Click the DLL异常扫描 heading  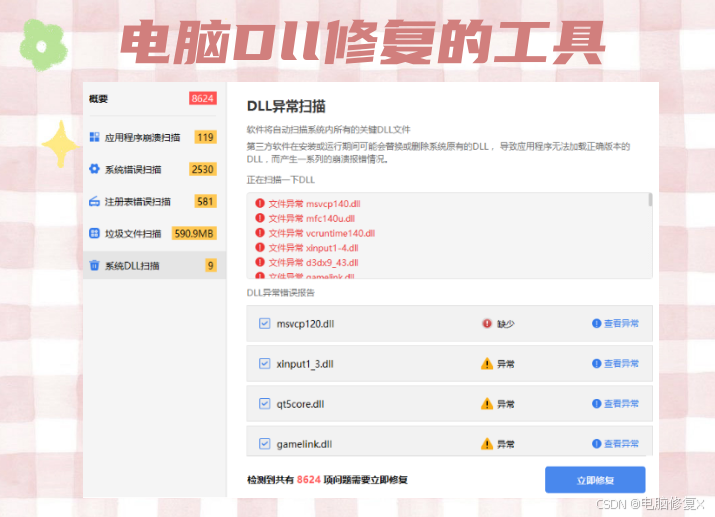286,106
